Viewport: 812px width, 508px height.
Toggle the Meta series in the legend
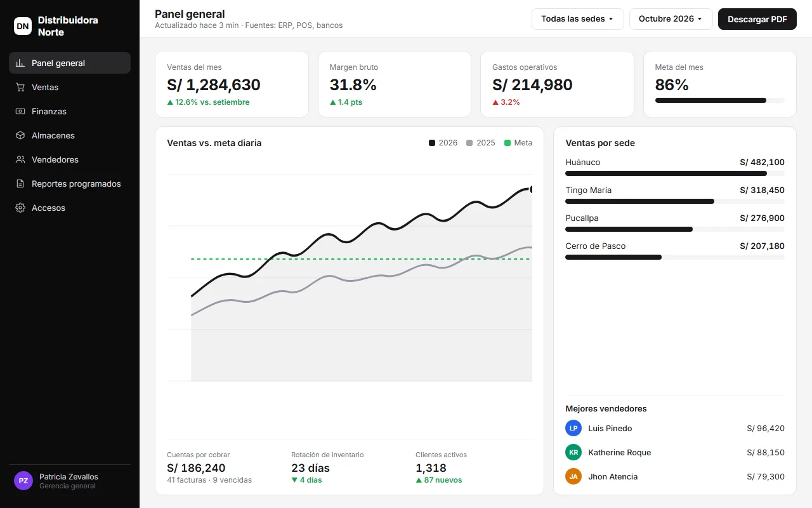[x=518, y=143]
